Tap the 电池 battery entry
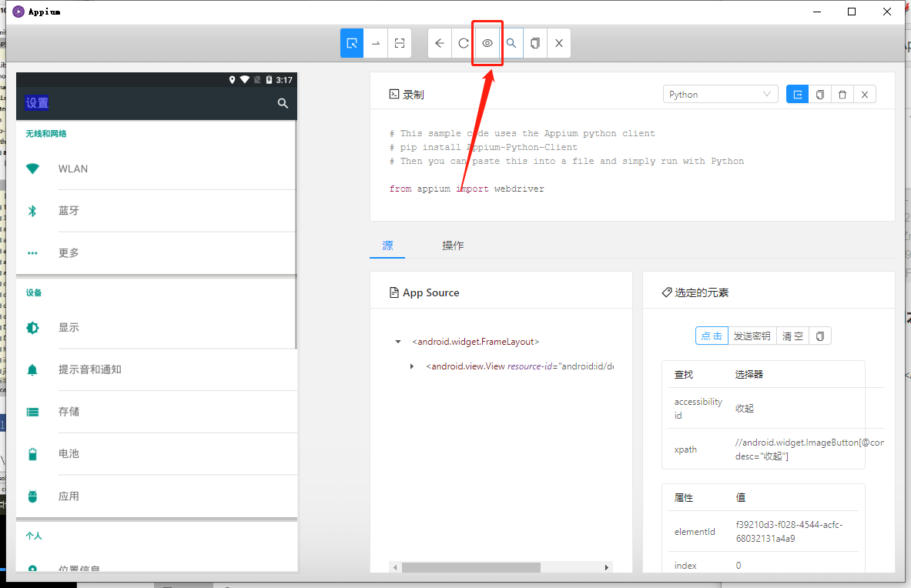This screenshot has height=588, width=911. (x=157, y=454)
